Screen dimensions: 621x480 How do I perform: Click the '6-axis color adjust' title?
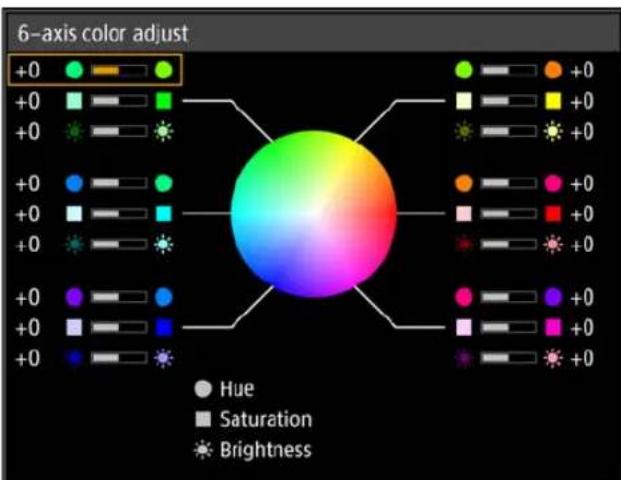(x=103, y=34)
